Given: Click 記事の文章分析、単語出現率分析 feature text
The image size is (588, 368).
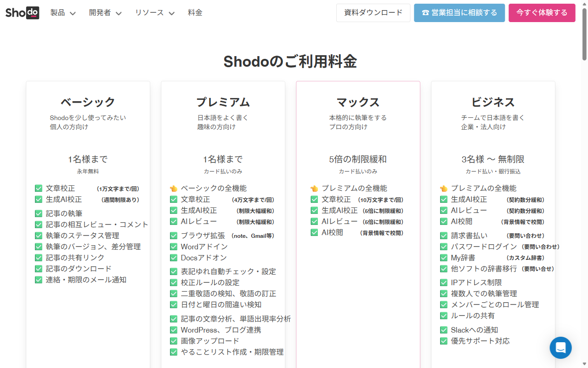Looking at the screenshot, I should 236,319.
